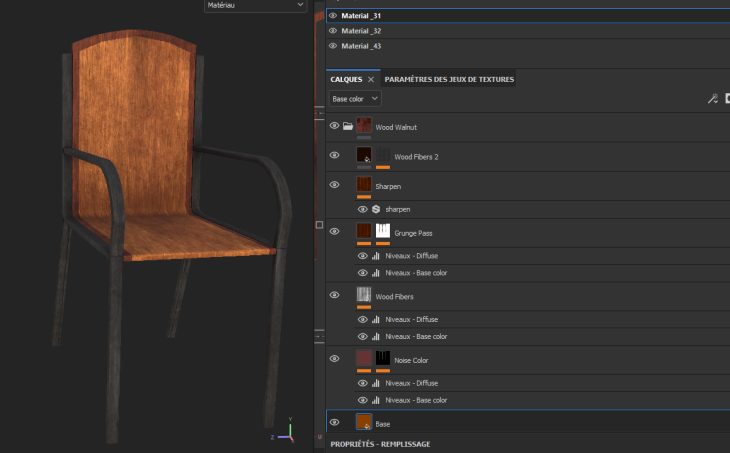Hide the Material _31 texture set
The height and width of the screenshot is (453, 730).
(x=333, y=17)
